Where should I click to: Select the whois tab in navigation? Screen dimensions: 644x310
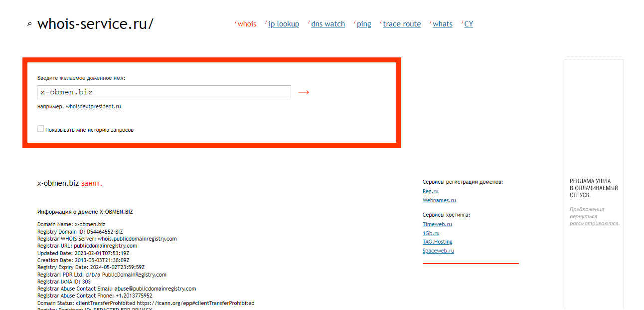(x=247, y=24)
